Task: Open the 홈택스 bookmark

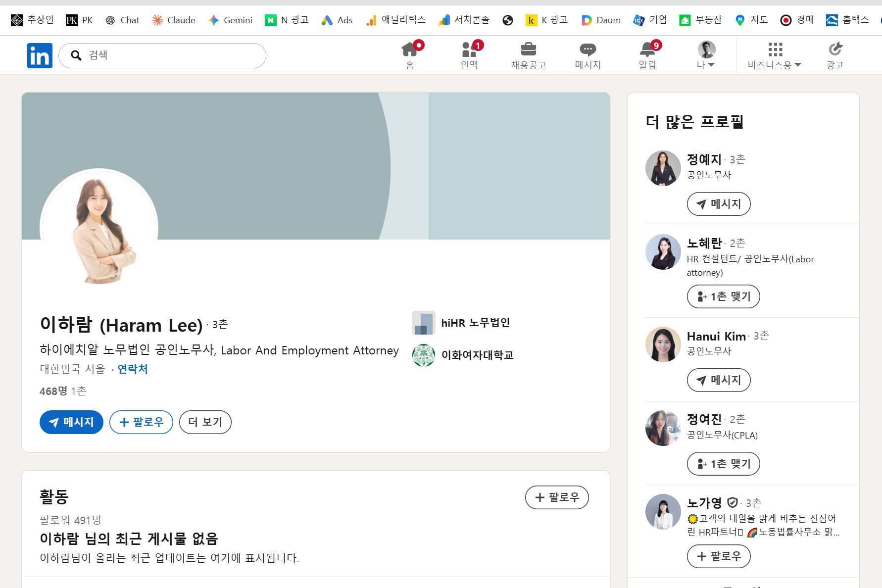Action: click(847, 20)
